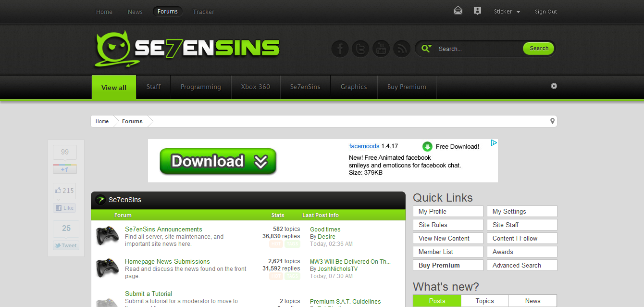644x307 pixels.
Task: Open Content I Follow quick link
Action: 522,238
